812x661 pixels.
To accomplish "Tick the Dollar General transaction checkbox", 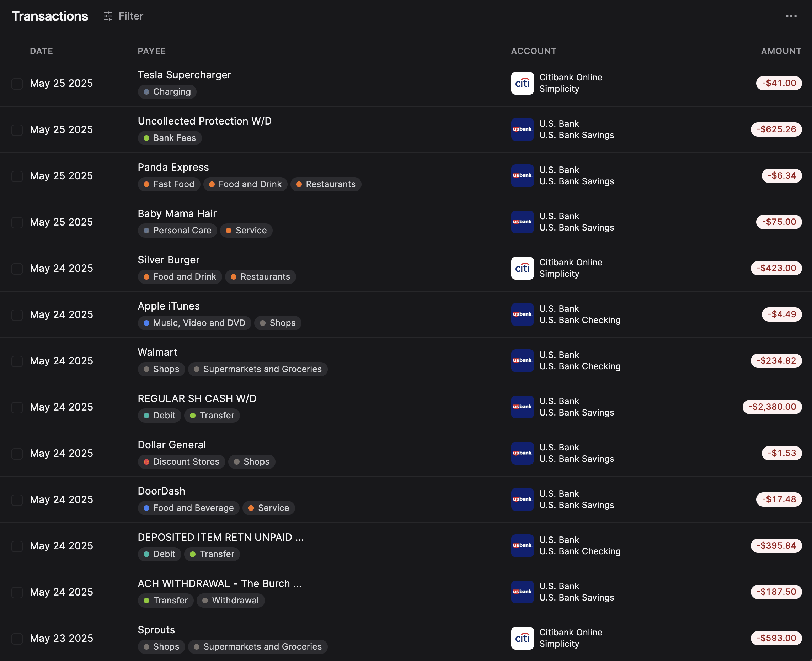I will pos(17,454).
